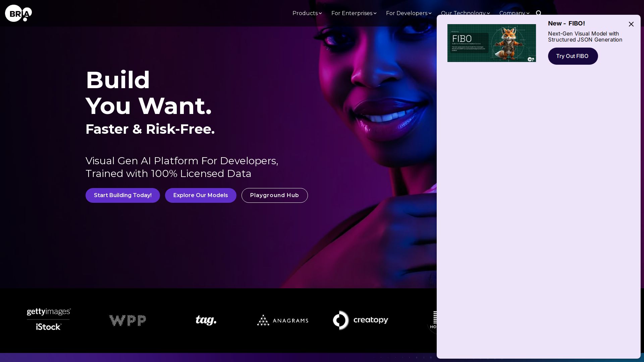The width and height of the screenshot is (644, 362).
Task: Click the Getty Images iStock logo
Action: pos(49,320)
